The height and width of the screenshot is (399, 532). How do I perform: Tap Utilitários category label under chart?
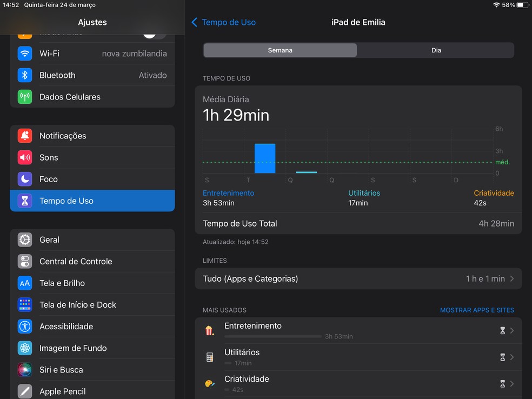[x=364, y=193]
